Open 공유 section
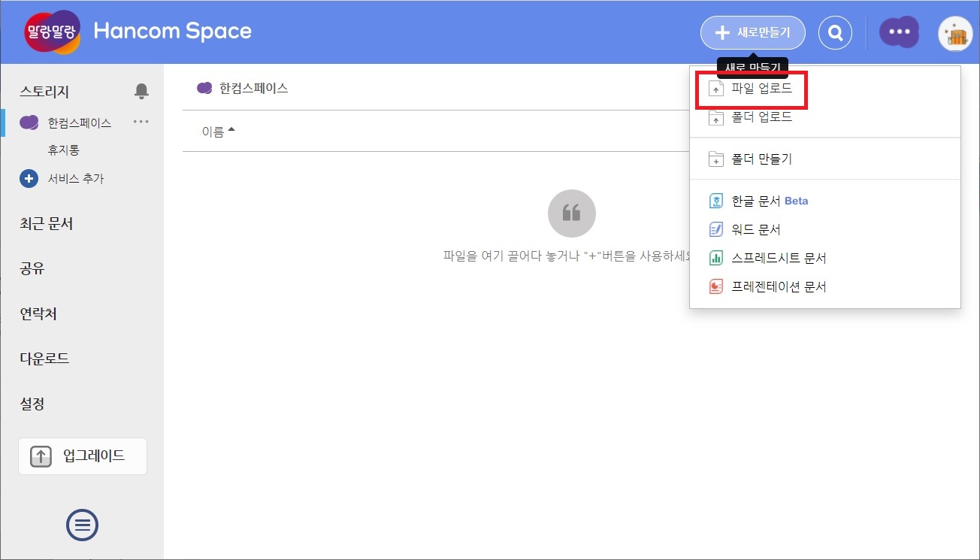980x560 pixels. point(32,269)
